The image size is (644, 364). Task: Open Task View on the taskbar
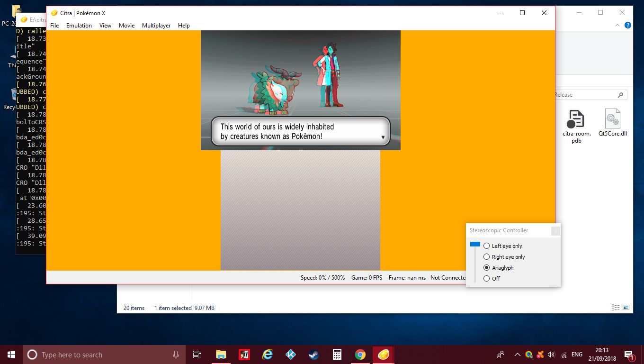pos(197,355)
